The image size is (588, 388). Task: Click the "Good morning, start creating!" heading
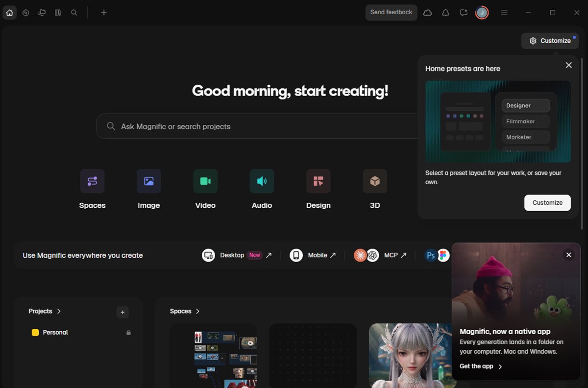tap(290, 91)
